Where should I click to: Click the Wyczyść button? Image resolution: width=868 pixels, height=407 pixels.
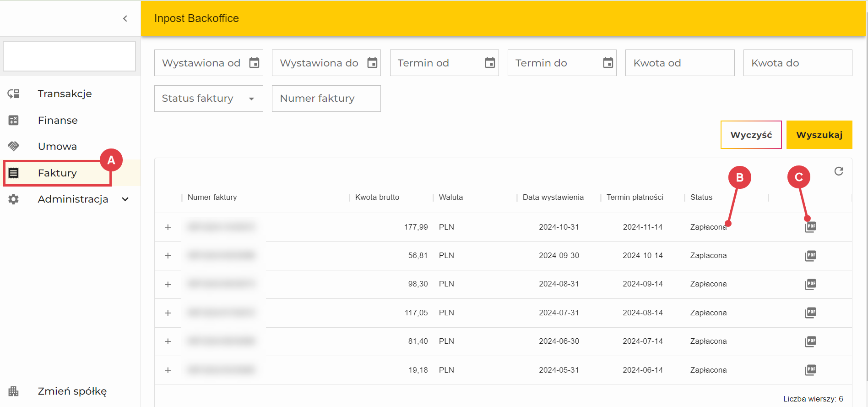point(751,135)
